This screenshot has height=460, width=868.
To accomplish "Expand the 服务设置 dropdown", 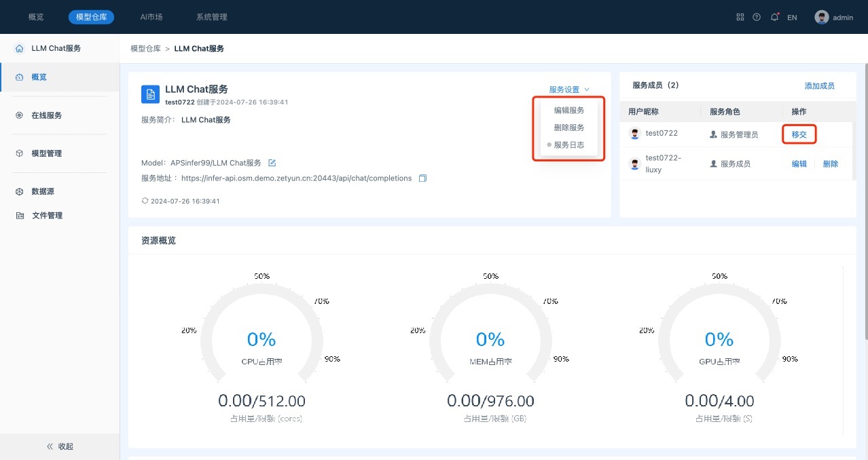I will pyautogui.click(x=569, y=90).
